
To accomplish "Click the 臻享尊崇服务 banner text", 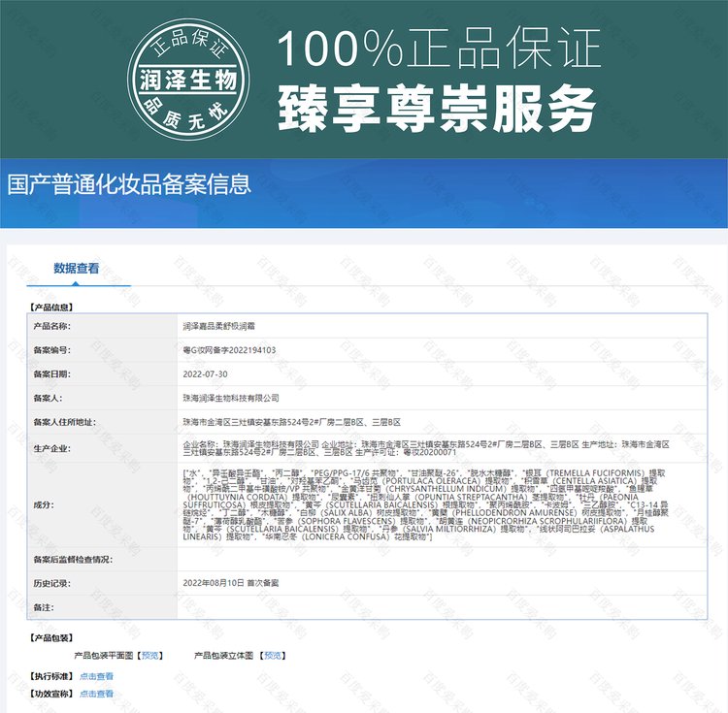I will (437, 108).
